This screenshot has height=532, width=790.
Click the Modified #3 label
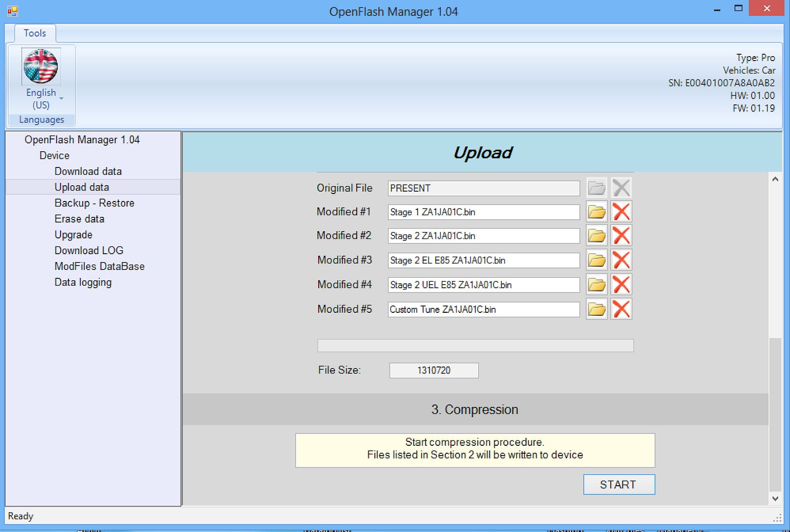[345, 260]
